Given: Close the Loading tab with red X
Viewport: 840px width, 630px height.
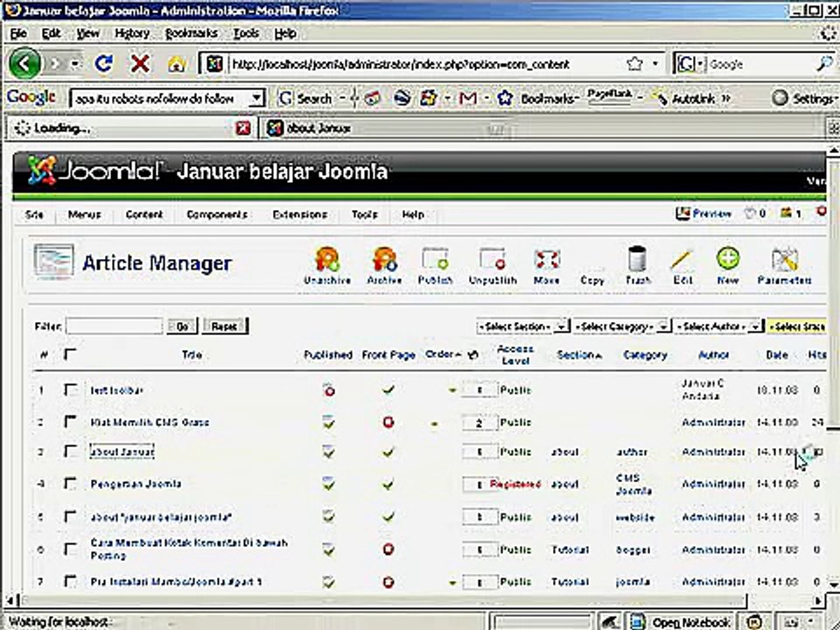Looking at the screenshot, I should [243, 128].
